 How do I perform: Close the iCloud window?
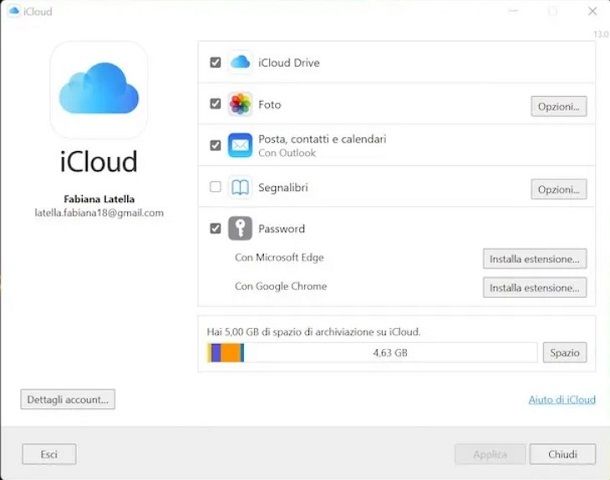[592, 11]
